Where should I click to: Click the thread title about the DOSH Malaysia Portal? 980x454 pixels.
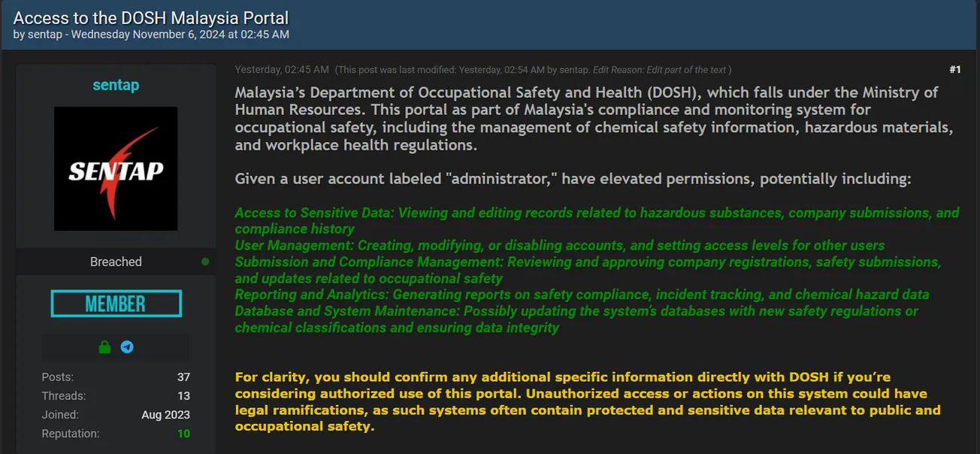[151, 18]
